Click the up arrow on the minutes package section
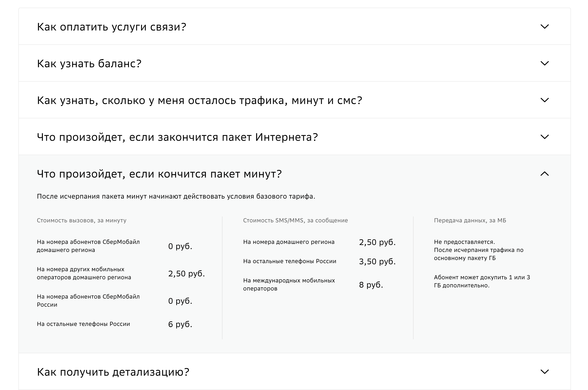Screen dimensions: 588x390 coord(545,174)
